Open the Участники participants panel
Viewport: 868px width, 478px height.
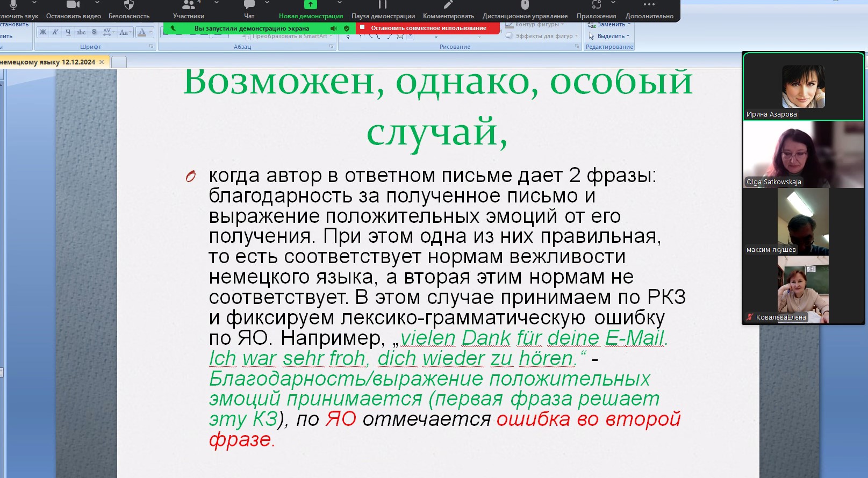(189, 5)
